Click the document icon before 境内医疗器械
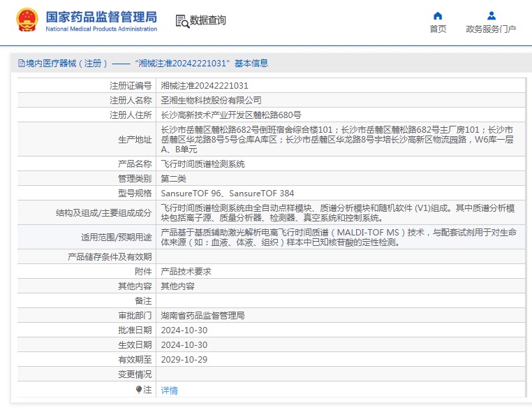 [22, 63]
